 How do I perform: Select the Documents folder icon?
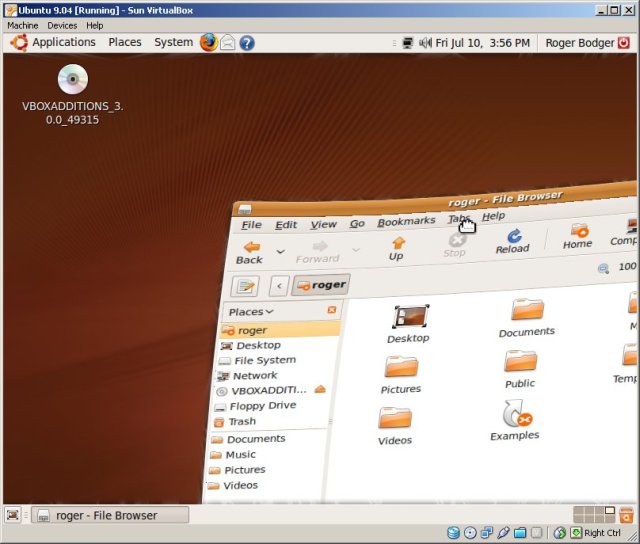(x=527, y=318)
